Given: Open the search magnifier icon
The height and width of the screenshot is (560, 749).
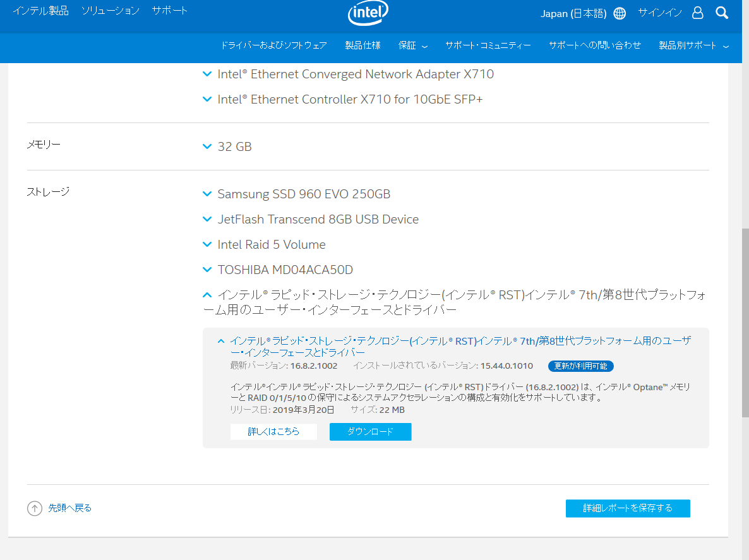Looking at the screenshot, I should pos(722,13).
